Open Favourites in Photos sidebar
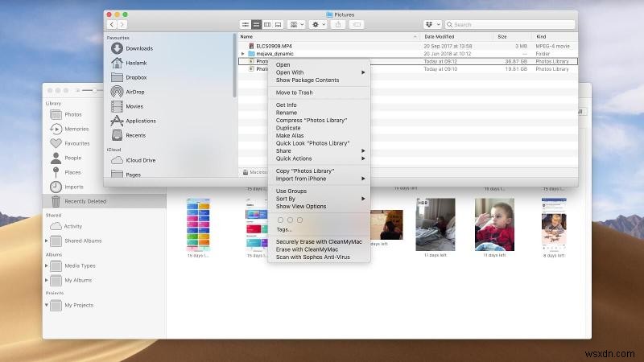Screen dimensions: 644x362 pyautogui.click(x=76, y=143)
